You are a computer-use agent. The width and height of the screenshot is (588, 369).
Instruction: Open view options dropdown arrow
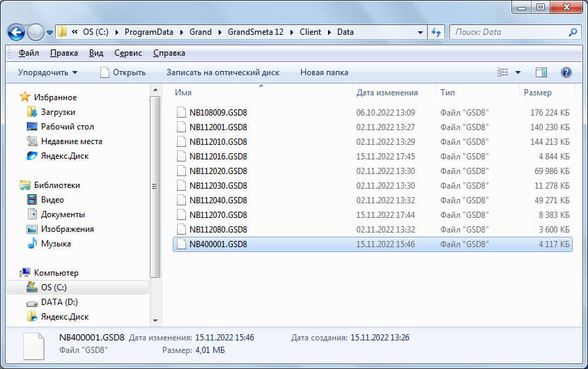(518, 72)
